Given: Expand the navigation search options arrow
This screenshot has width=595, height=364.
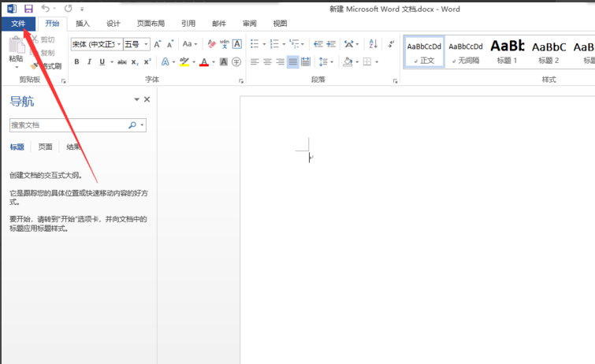Looking at the screenshot, I should click(142, 125).
